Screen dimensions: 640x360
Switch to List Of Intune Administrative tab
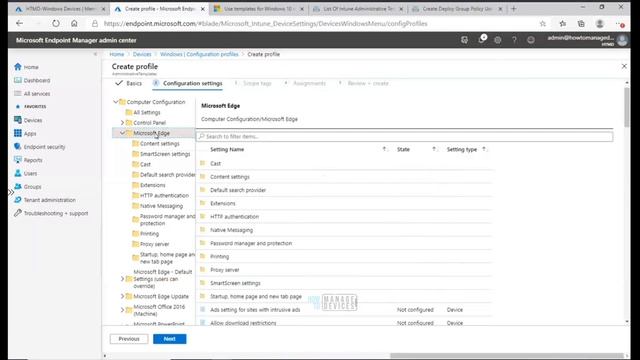(358, 9)
